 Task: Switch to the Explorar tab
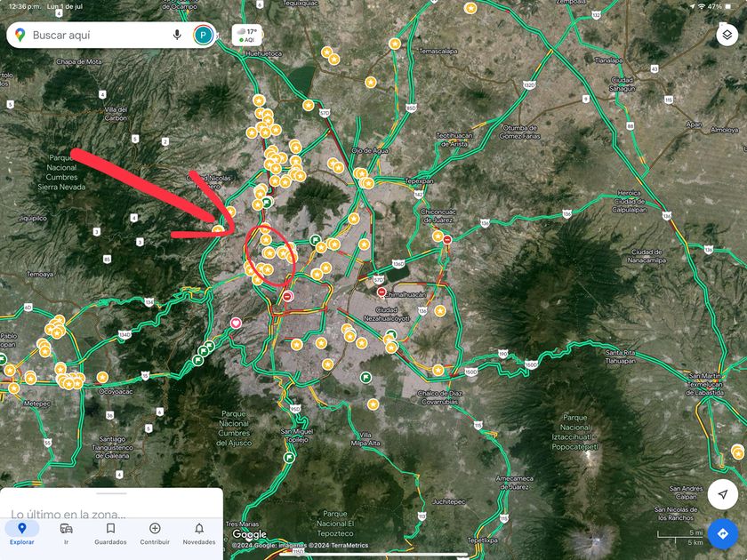[22, 532]
